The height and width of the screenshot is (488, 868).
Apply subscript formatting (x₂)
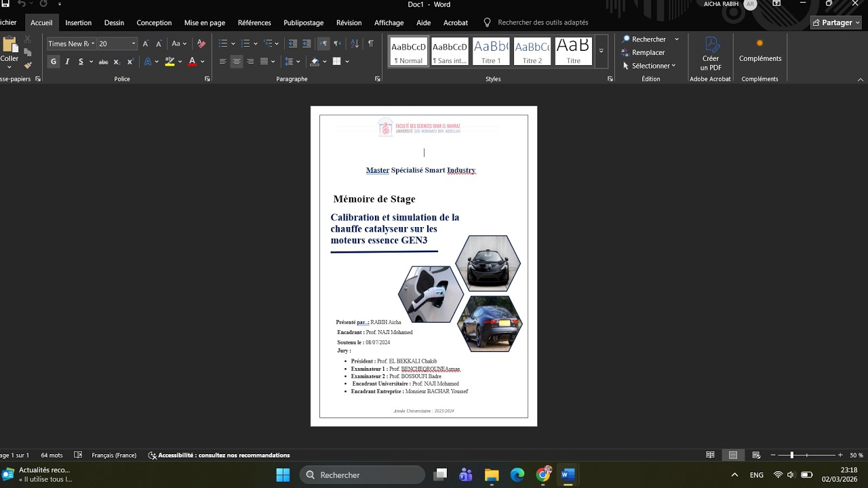[x=117, y=62]
